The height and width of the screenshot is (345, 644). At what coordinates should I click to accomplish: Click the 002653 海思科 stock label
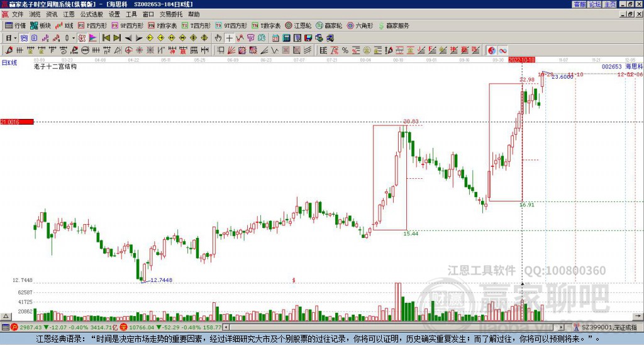(x=622, y=66)
